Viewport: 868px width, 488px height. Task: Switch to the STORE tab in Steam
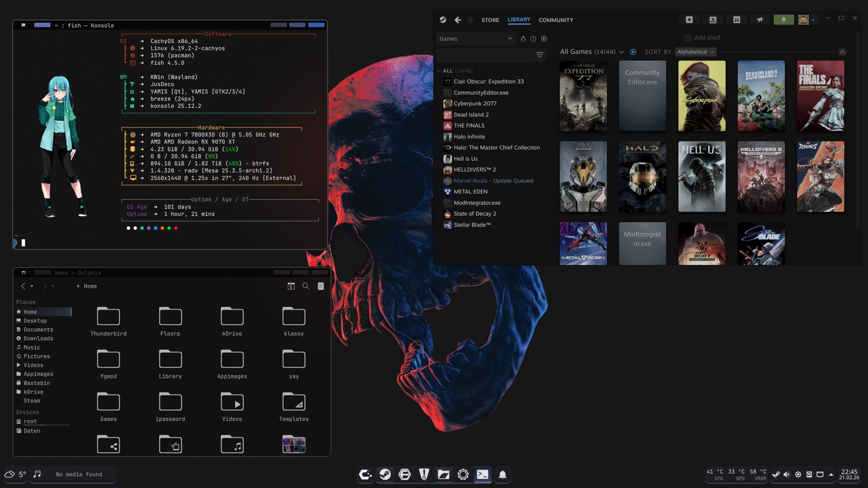tap(490, 20)
